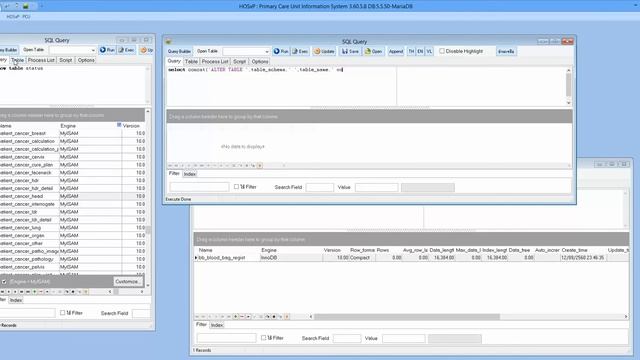Click plus (insert) in back window's navigator
This screenshot has width=640, height=360.
coord(236,317)
